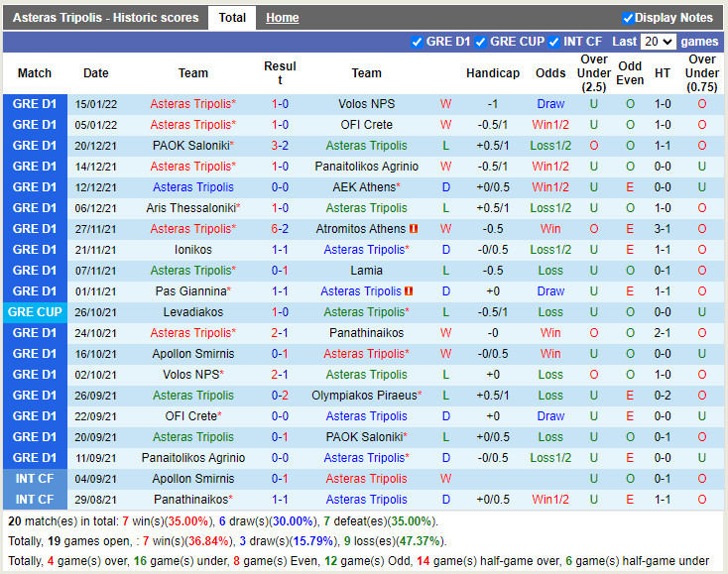Switch to the Home tab
This screenshot has height=574, width=728.
(x=282, y=18)
